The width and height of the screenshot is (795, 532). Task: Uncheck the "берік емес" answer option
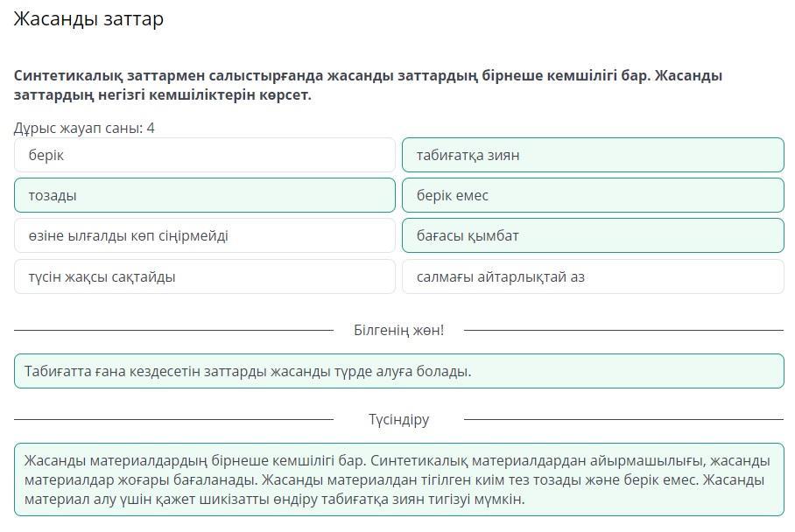[593, 195]
